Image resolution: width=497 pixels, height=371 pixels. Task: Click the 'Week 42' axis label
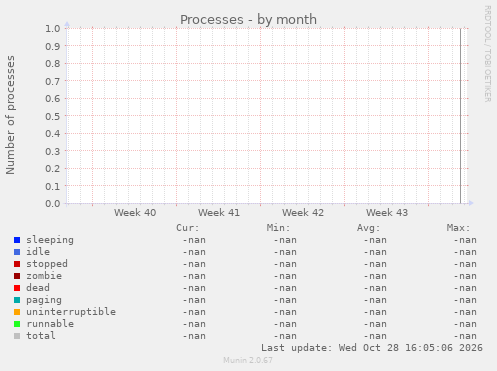(x=303, y=213)
